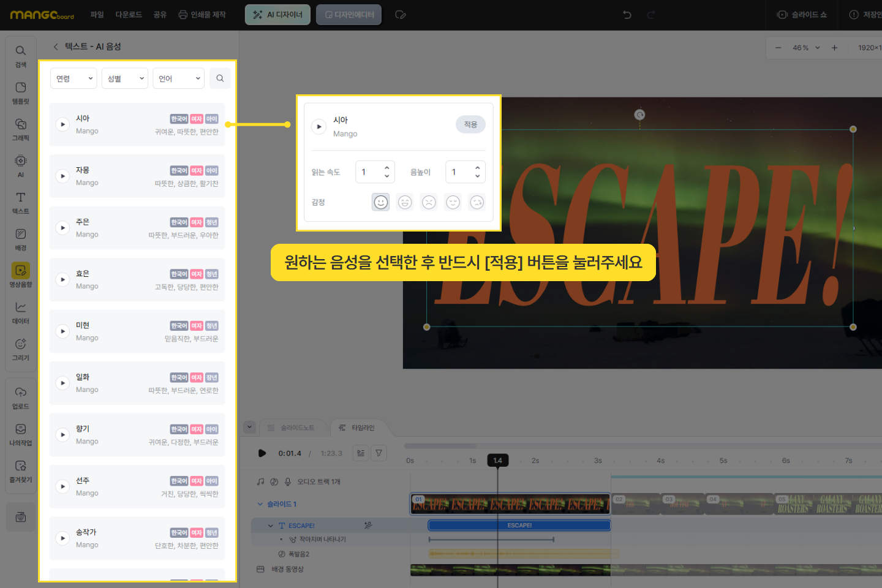
Task: Select the 영상음향 video/audio sidebar icon
Action: [21, 275]
